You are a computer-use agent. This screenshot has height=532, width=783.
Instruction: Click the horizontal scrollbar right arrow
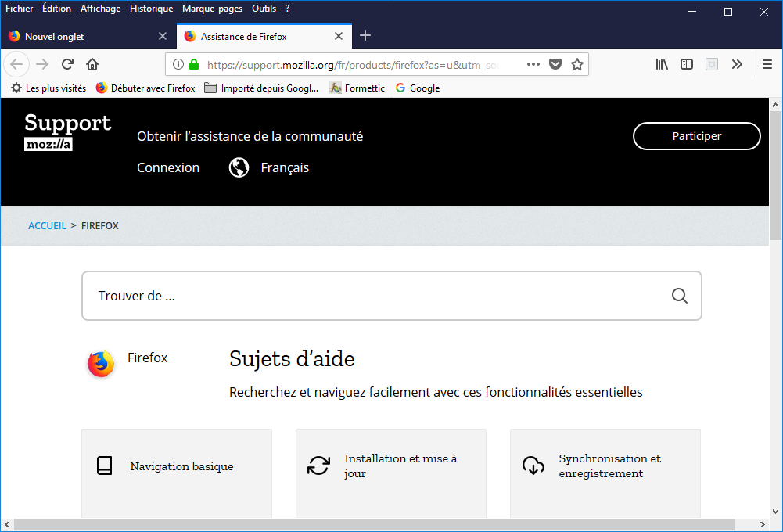click(x=763, y=524)
